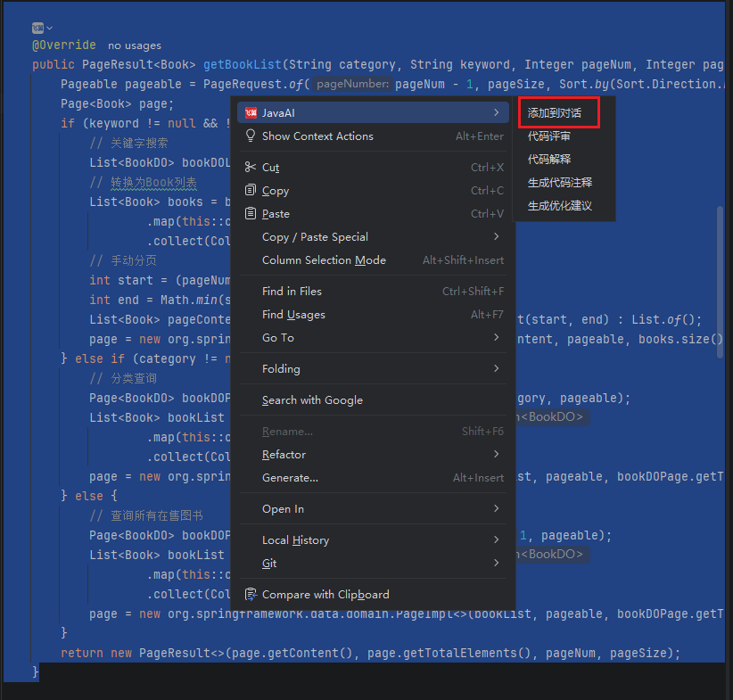This screenshot has width=733, height=700.
Task: Expand the Local History submenu arrow
Action: point(496,539)
